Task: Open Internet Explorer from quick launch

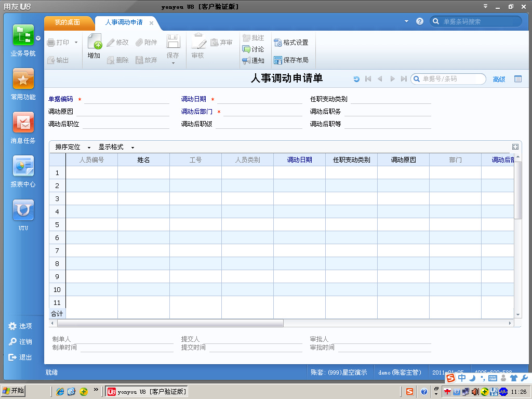Action: [x=60, y=392]
